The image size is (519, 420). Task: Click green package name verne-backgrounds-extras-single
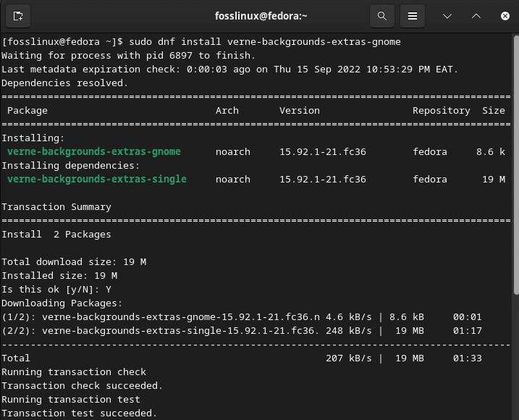pyautogui.click(x=97, y=179)
